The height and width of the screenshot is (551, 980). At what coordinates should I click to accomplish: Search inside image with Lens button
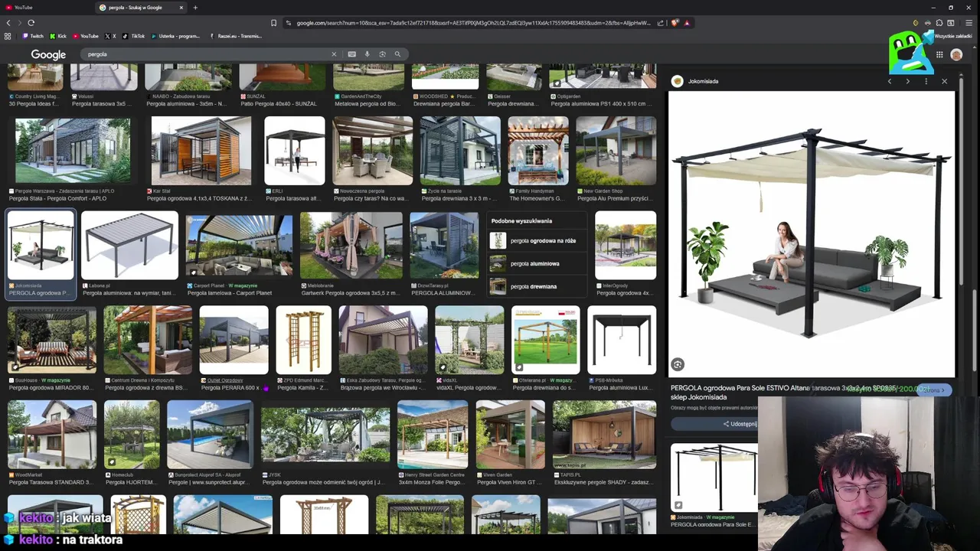tap(677, 364)
